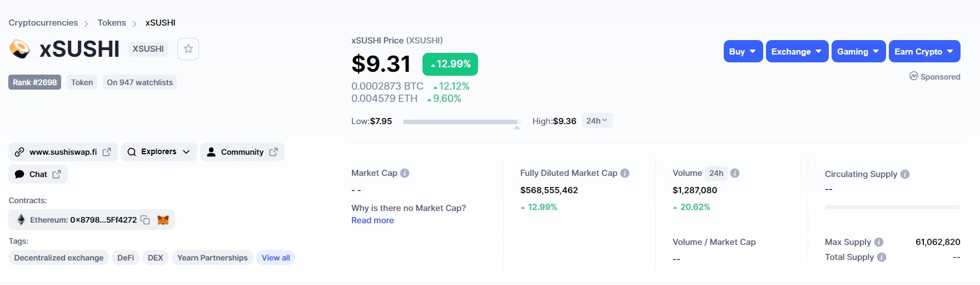This screenshot has height=285, width=980.
Task: Copy the Ethereum contract address icon
Action: coord(145,220)
